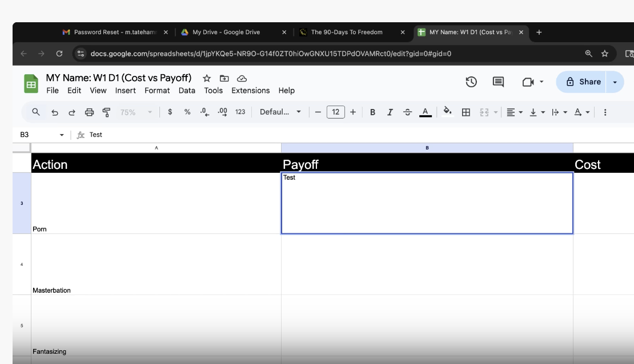This screenshot has height=364, width=634.
Task: Open the version history clock icon
Action: [x=471, y=82]
